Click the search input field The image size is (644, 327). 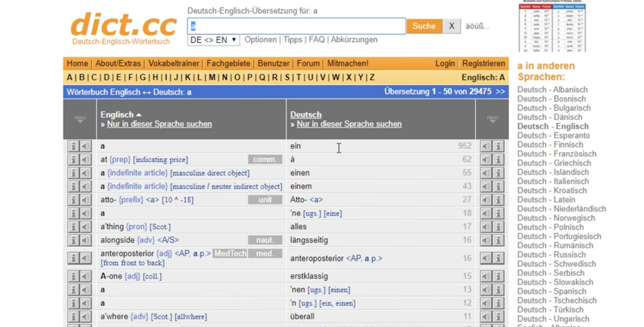tap(296, 26)
